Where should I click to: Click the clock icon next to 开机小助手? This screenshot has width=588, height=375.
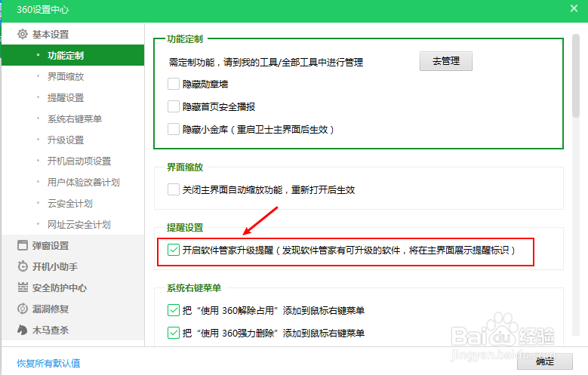pyautogui.click(x=23, y=266)
